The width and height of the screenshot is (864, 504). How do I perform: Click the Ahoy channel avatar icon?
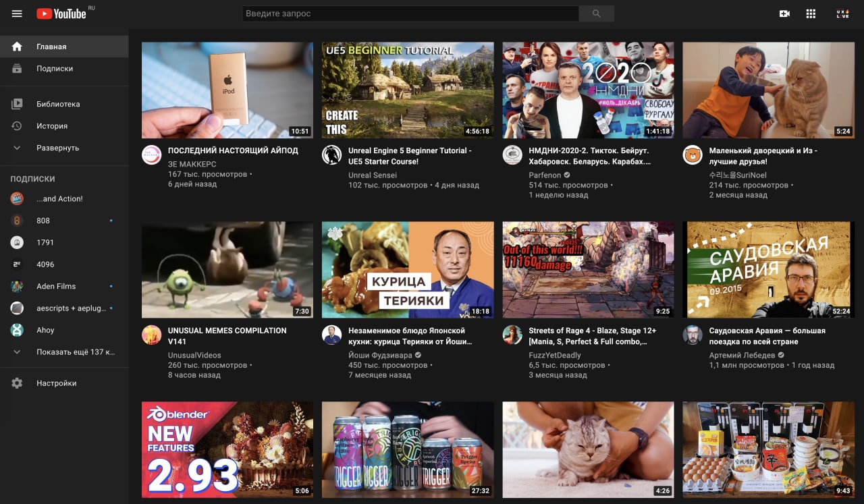click(17, 330)
